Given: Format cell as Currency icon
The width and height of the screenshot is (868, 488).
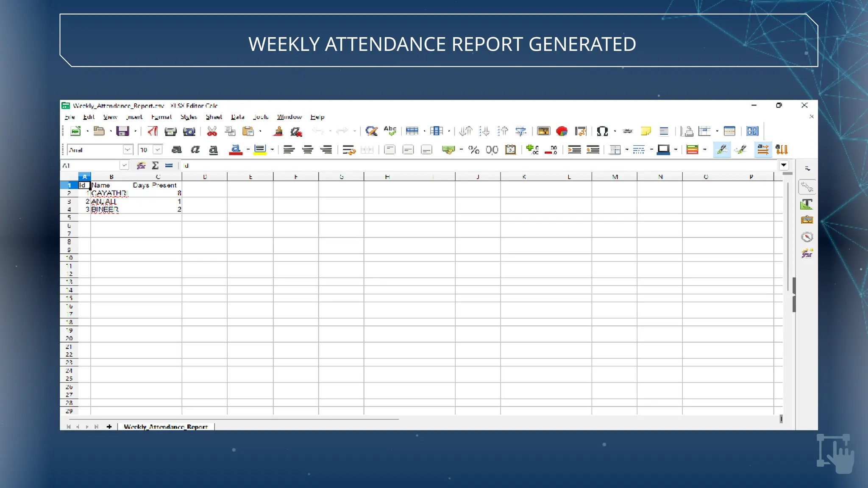Looking at the screenshot, I should click(448, 150).
